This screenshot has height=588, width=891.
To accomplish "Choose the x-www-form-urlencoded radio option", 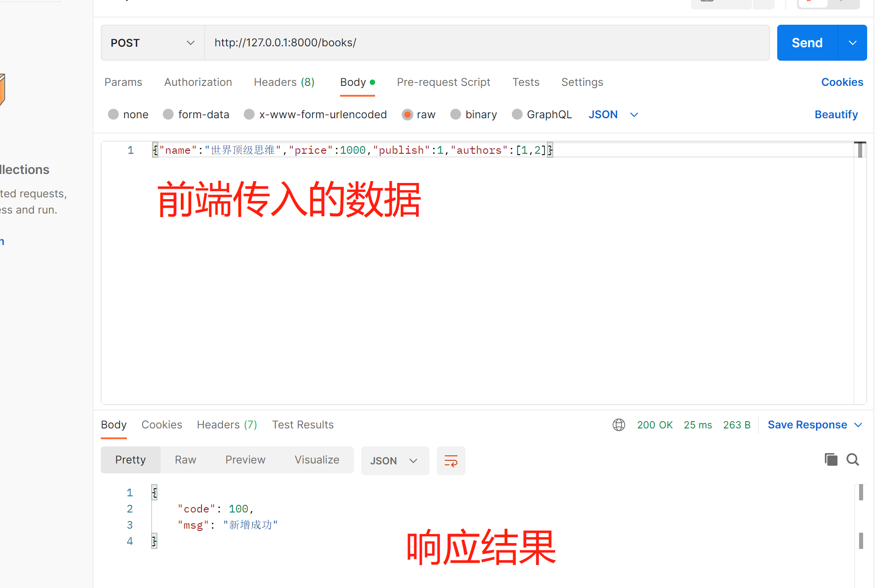I will (249, 115).
